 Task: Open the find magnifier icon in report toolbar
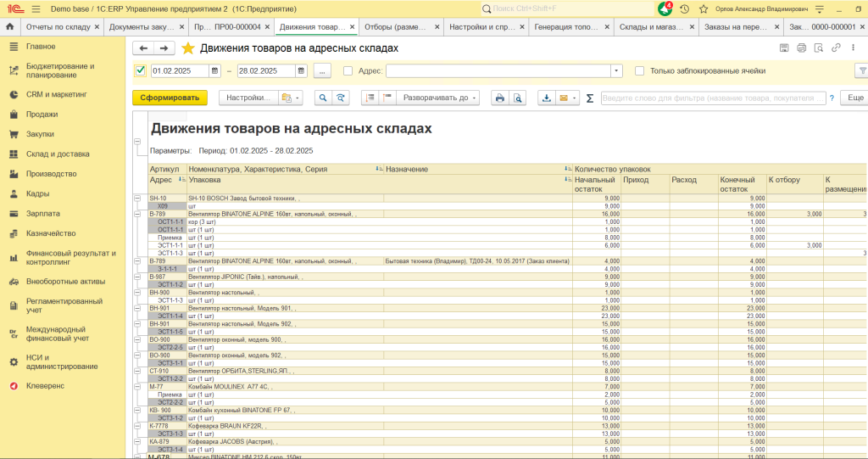[323, 98]
